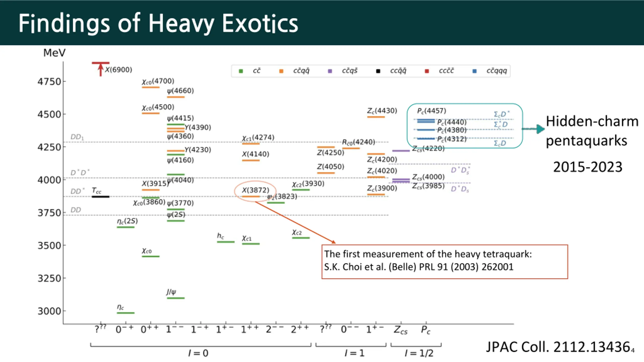The width and height of the screenshot is (644, 362).
Task: Select the Zc(4430) label
Action: [x=382, y=111]
